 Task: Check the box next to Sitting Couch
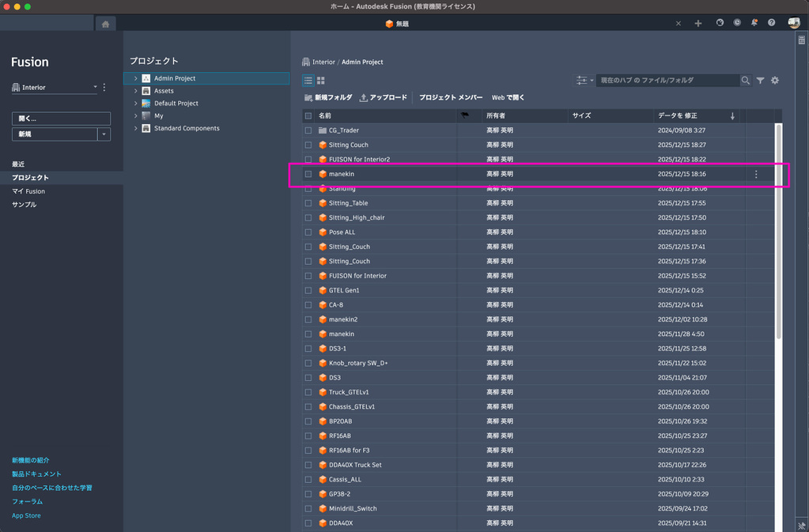click(308, 145)
